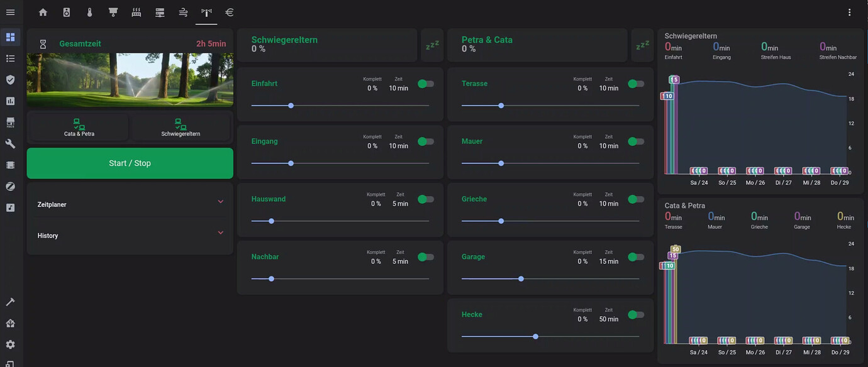Select the thermometer climate icon in the toolbar

click(89, 12)
